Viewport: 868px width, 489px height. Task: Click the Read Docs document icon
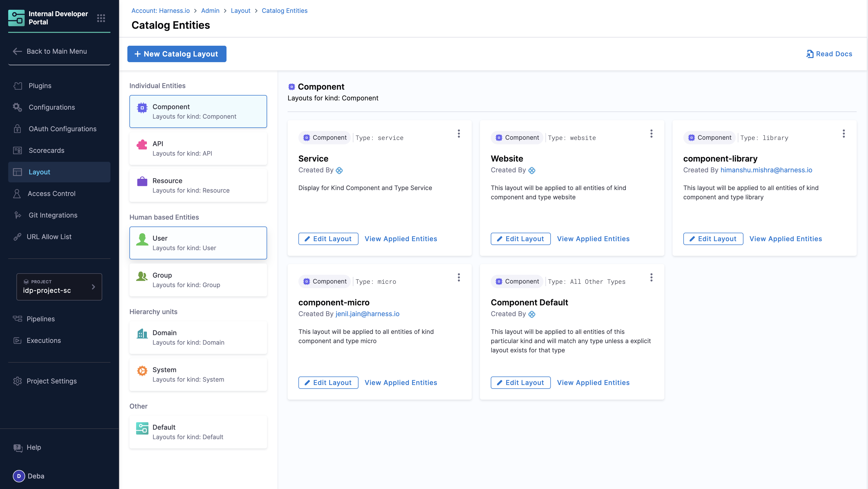810,54
